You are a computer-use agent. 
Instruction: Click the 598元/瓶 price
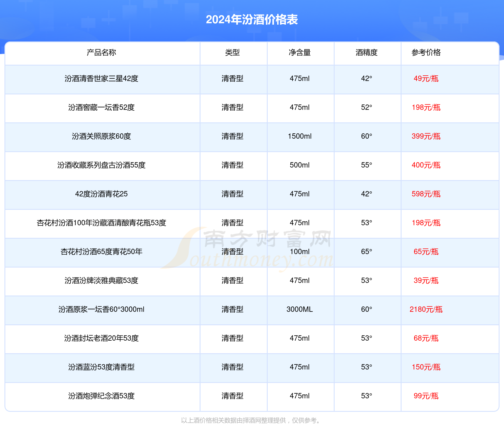coord(426,194)
